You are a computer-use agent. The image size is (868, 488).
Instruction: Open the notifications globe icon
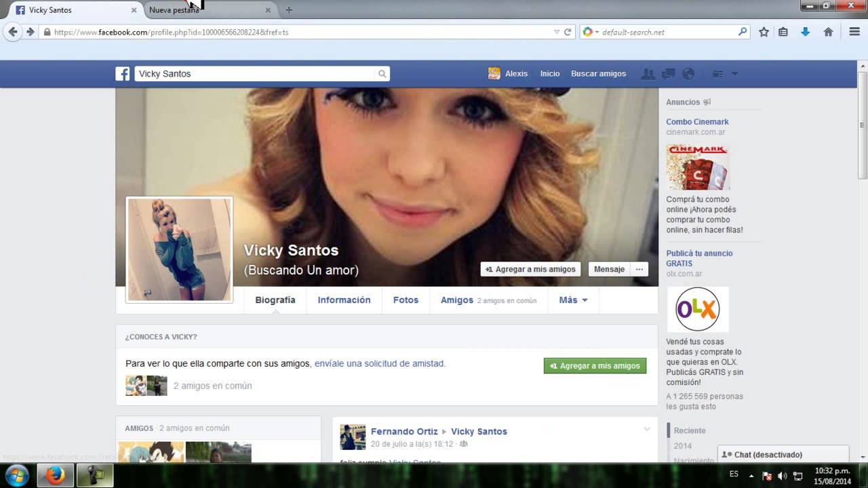[x=688, y=73]
